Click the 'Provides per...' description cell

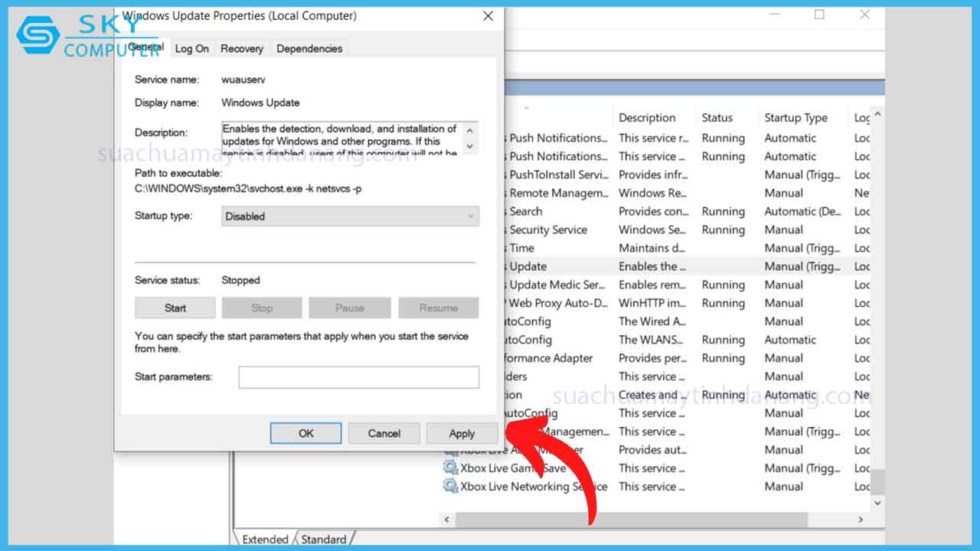click(x=653, y=358)
